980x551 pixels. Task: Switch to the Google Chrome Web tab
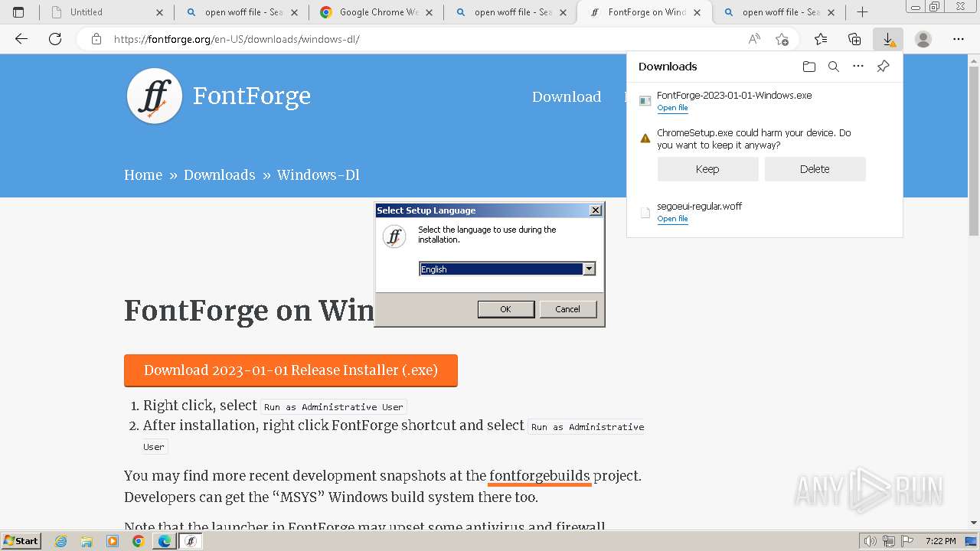377,12
